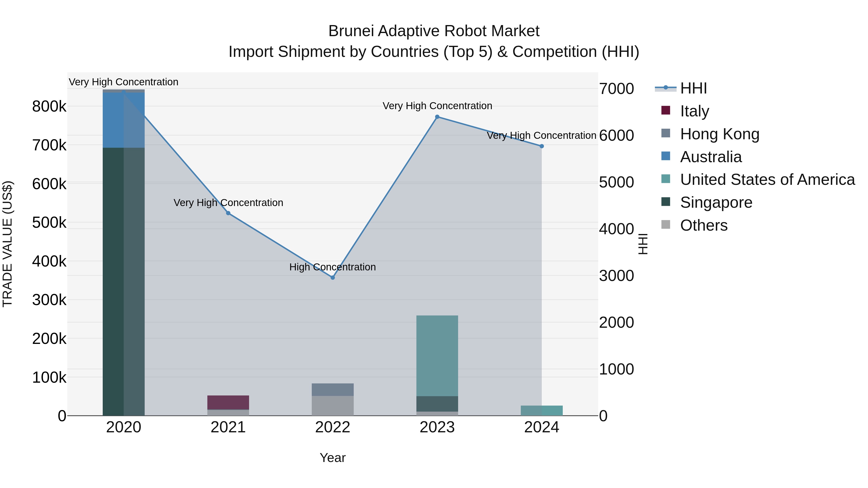This screenshot has height=488, width=868.
Task: Click the Australia blue color swatch
Action: 666,156
